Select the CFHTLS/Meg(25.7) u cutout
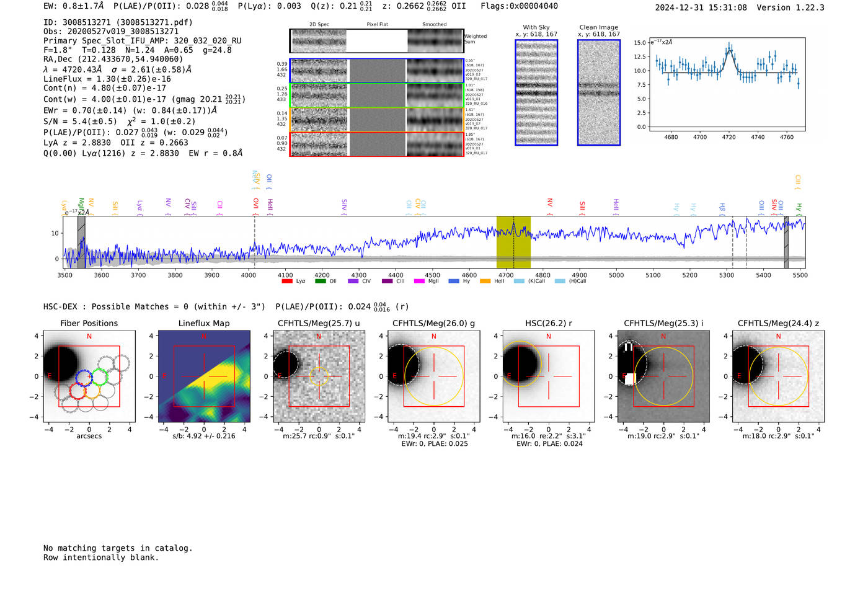Image resolution: width=868 pixels, height=591 pixels. (319, 376)
